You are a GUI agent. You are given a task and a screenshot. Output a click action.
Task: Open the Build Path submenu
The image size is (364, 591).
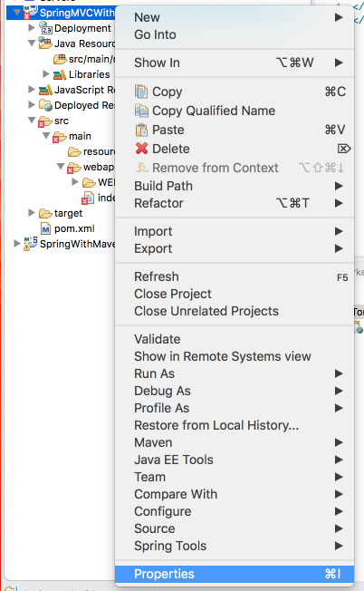(235, 186)
